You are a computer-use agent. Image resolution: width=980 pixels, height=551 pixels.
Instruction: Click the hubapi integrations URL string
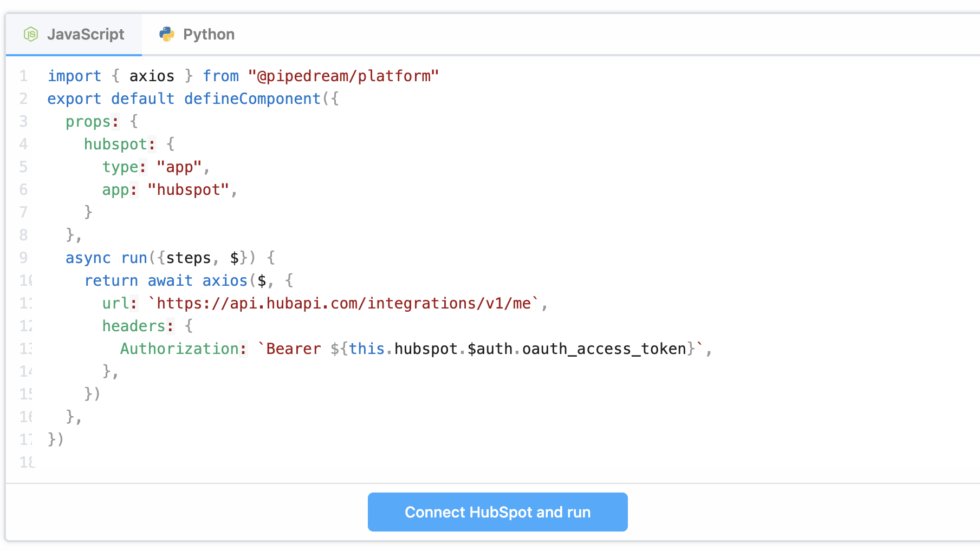(x=343, y=303)
